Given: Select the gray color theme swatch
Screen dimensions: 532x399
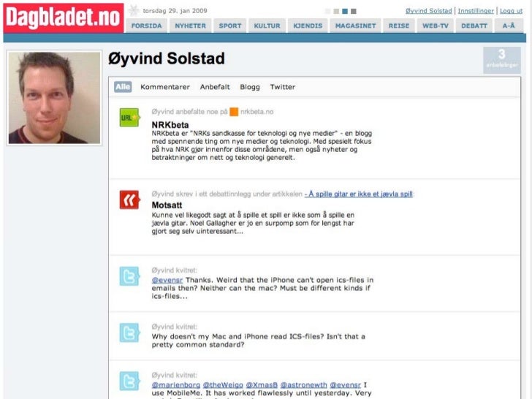Looking at the screenshot, I should [x=354, y=11].
